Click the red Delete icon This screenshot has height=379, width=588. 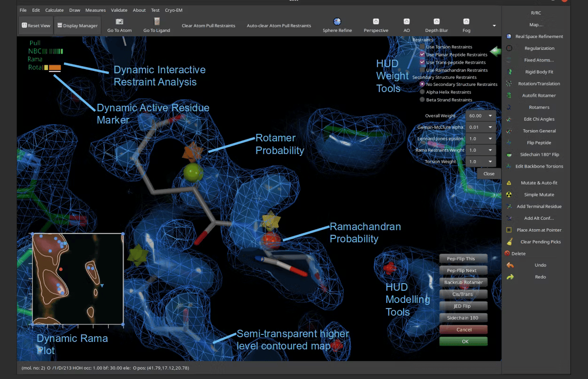507,254
